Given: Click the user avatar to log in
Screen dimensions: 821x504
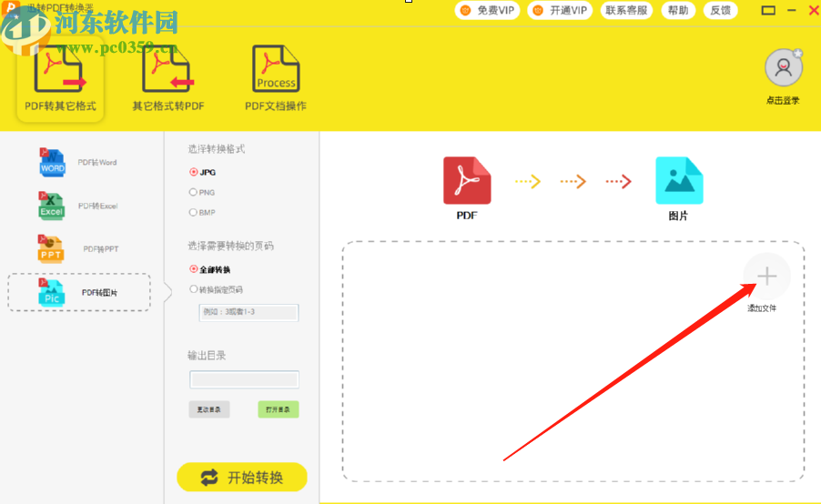Looking at the screenshot, I should tap(784, 67).
